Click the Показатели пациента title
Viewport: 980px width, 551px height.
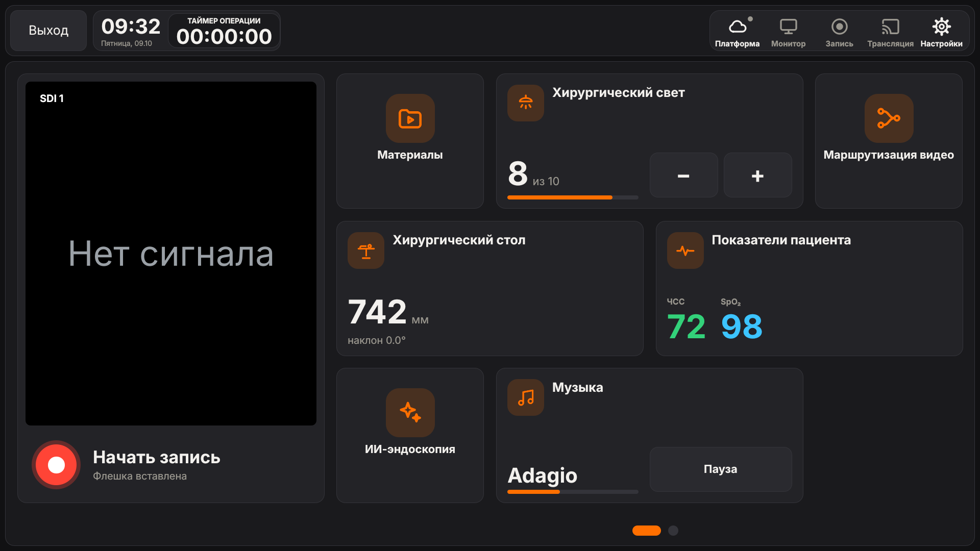781,240
